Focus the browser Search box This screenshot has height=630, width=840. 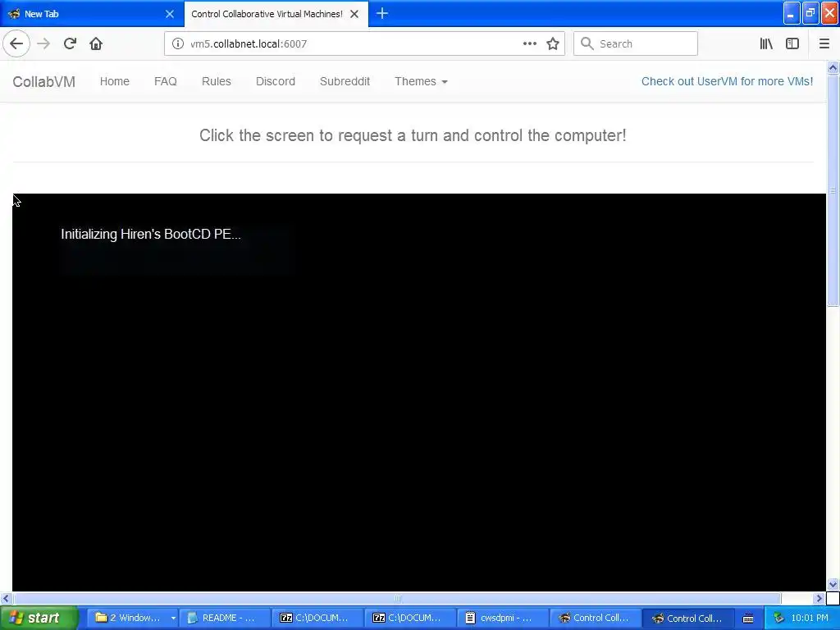point(636,43)
